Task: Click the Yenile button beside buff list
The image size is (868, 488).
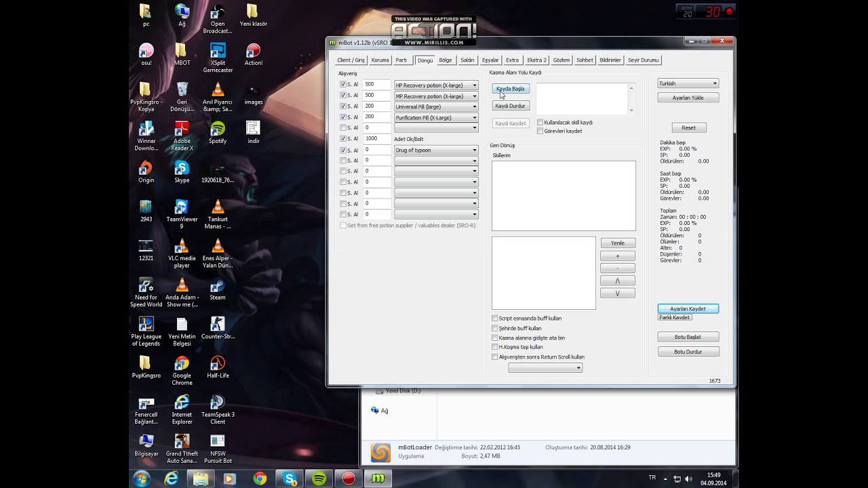Action: [617, 243]
